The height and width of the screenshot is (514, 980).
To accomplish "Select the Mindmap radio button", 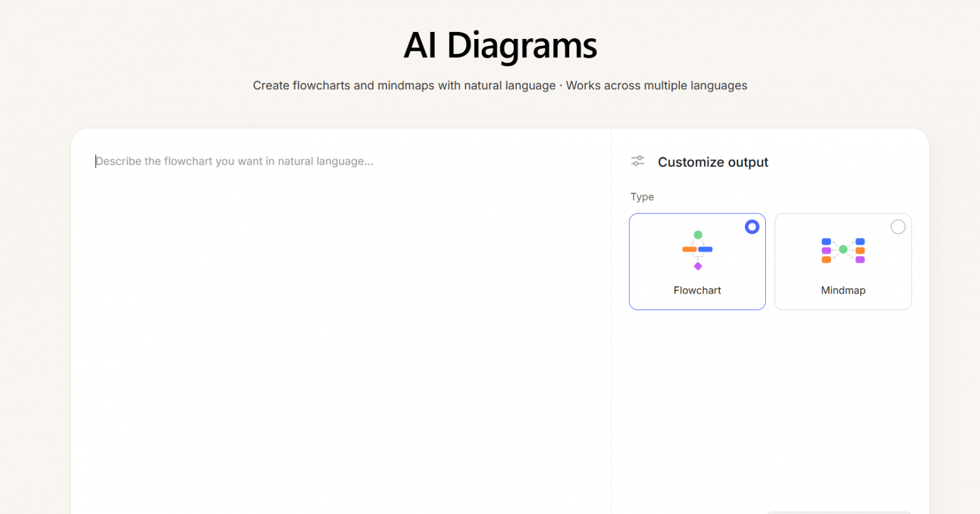I will 898,227.
